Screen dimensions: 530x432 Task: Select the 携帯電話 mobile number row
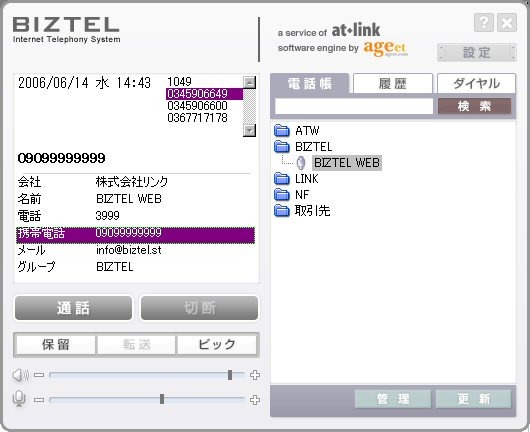pos(136,235)
